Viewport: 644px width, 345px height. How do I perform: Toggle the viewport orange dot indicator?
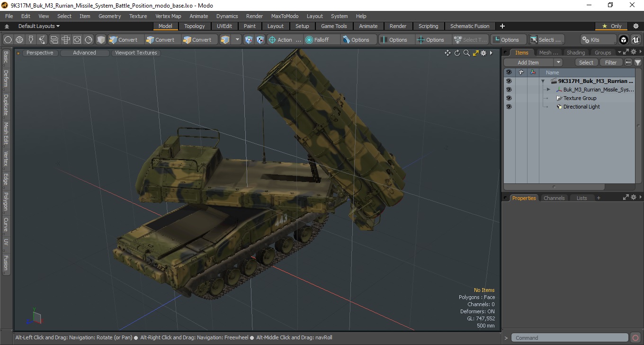(18, 53)
